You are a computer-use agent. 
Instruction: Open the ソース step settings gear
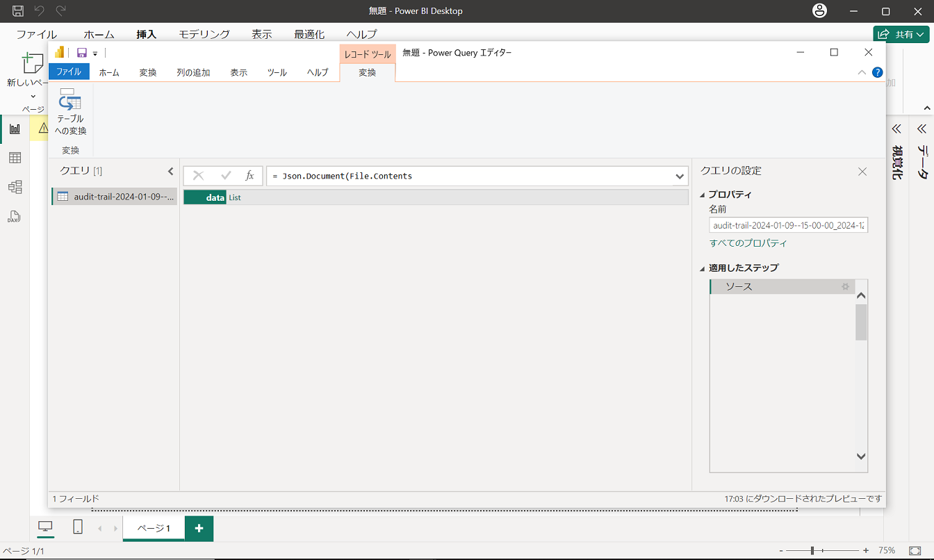846,286
